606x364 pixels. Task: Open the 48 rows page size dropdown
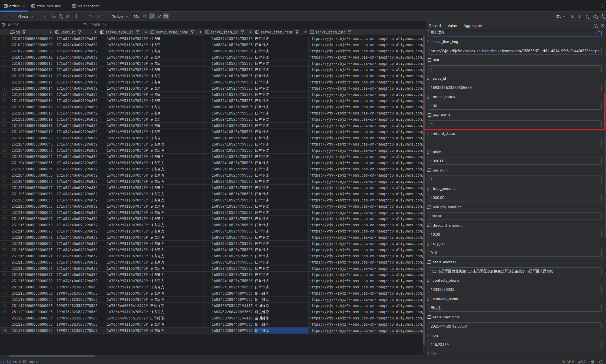pyautogui.click(x=25, y=16)
